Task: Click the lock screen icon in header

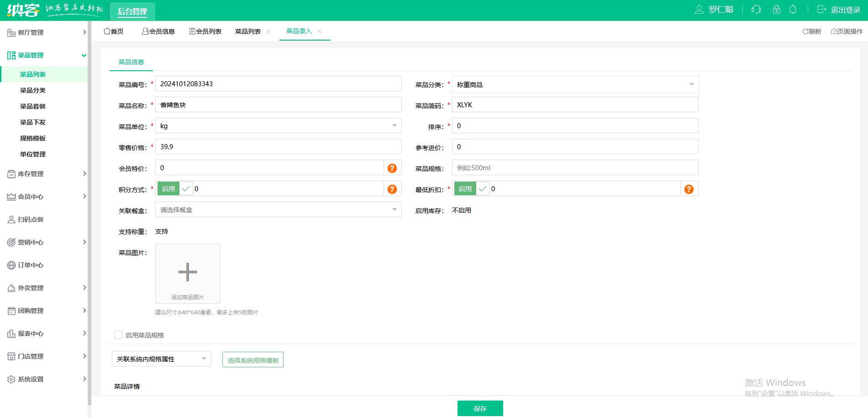Action: [x=776, y=10]
